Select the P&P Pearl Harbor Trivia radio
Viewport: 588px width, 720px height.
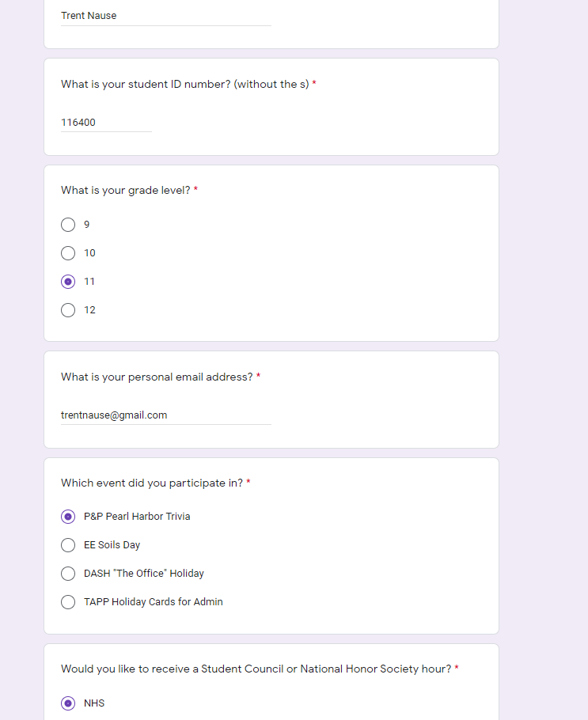pos(68,517)
